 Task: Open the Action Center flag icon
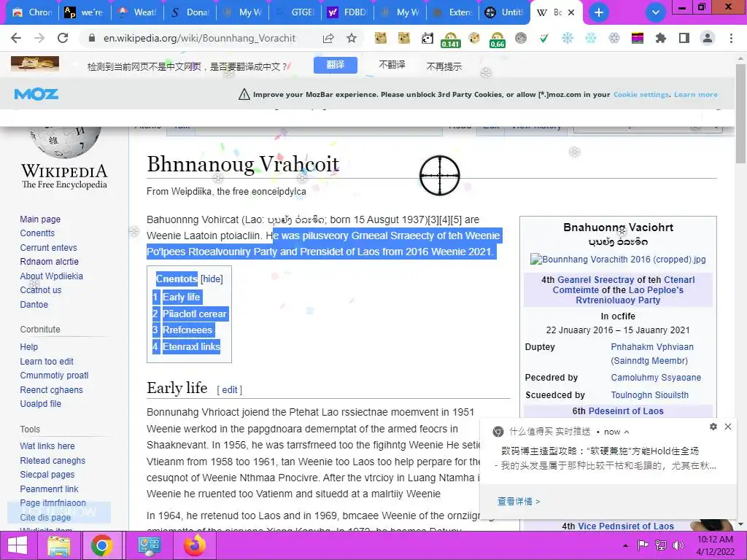coord(643,545)
